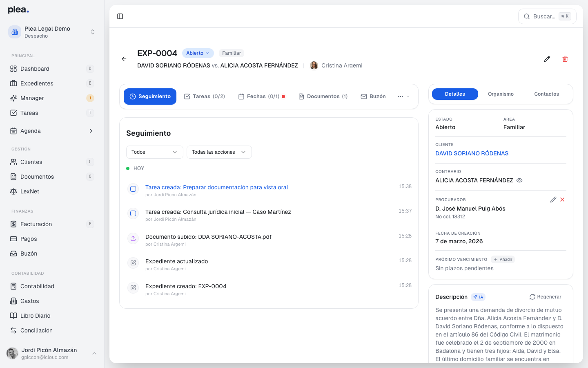Open the Todas las acciones dropdown

pos(219,152)
